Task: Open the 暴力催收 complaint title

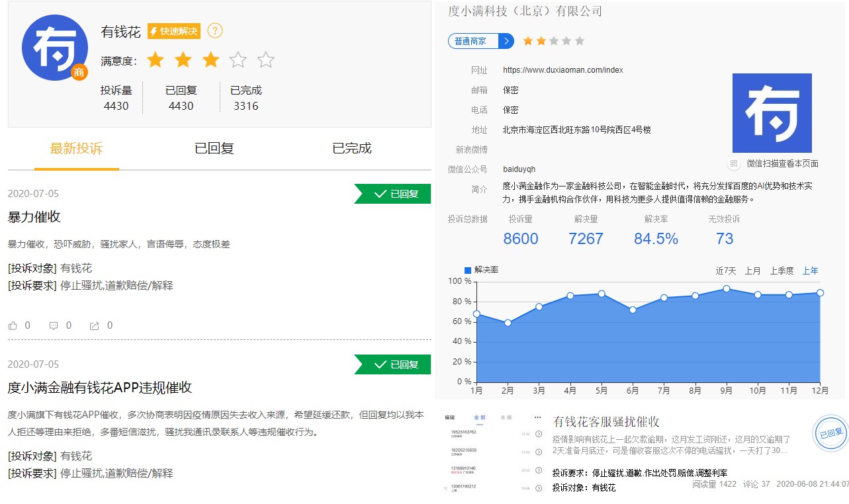Action: (34, 217)
